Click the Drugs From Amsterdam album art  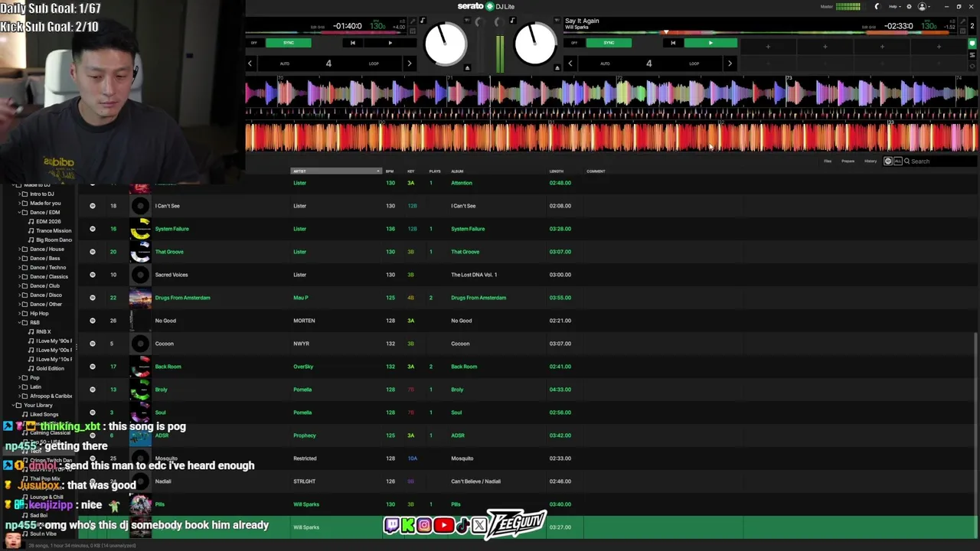coord(140,298)
